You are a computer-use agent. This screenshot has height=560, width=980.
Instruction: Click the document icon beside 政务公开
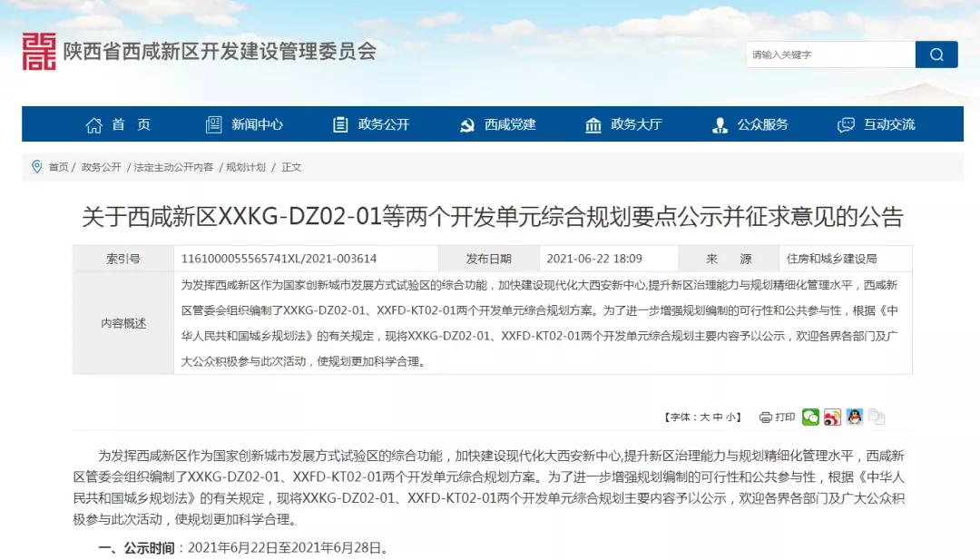(341, 125)
